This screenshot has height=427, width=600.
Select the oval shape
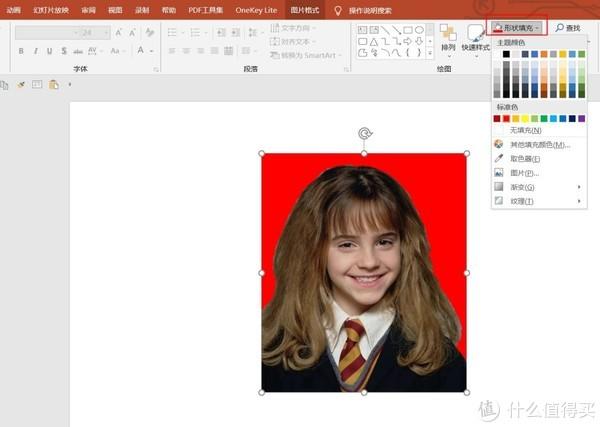(419, 30)
